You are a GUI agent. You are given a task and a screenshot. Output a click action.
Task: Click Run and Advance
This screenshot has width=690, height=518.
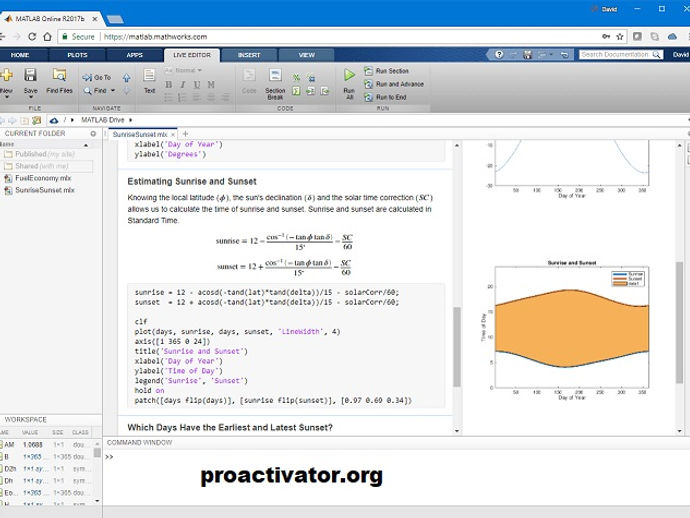394,84
